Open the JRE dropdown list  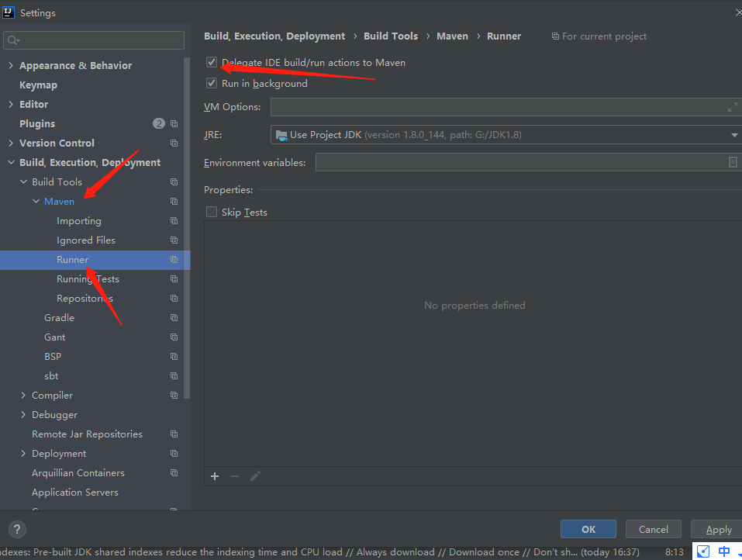(734, 135)
